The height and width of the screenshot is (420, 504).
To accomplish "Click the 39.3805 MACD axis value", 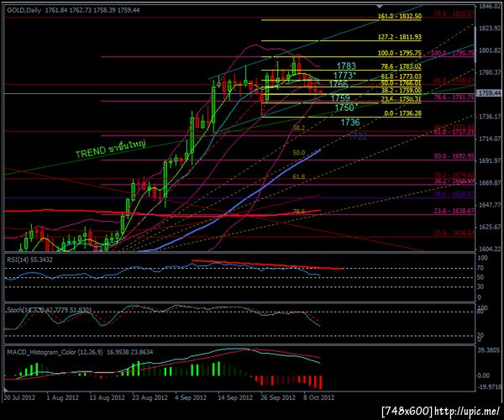I will pyautogui.click(x=489, y=350).
